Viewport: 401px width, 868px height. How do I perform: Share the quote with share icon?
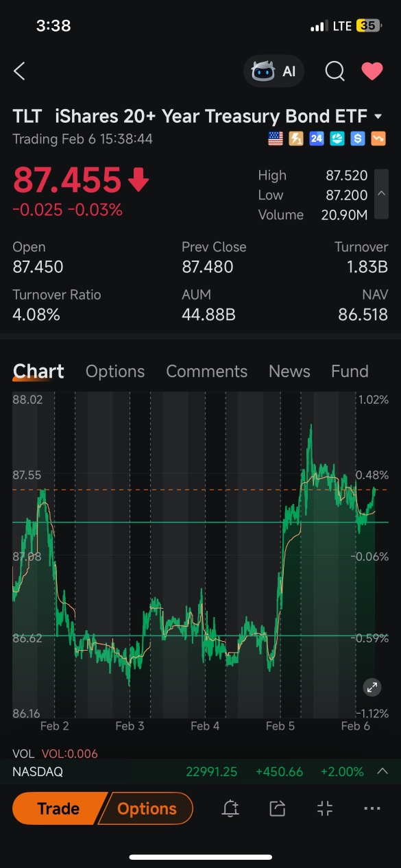(277, 809)
